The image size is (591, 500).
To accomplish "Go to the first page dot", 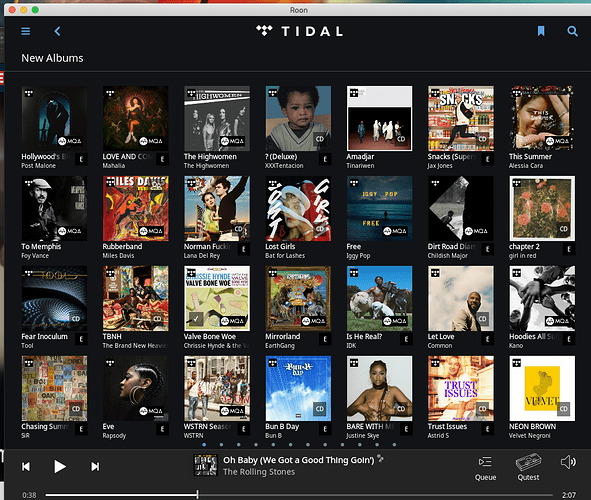I will tap(204, 445).
